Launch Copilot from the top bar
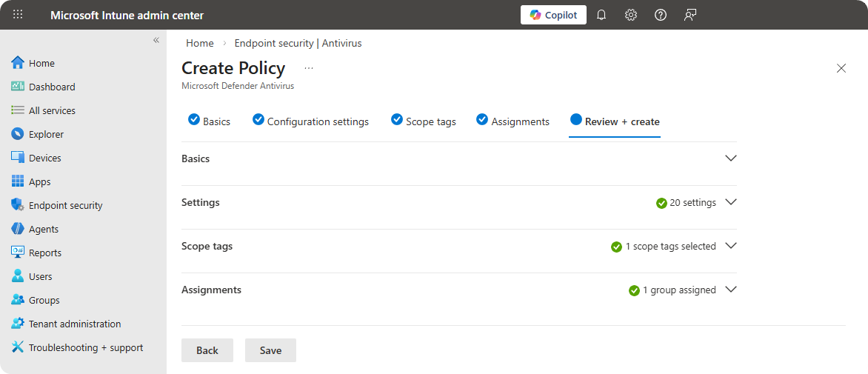Image resolution: width=868 pixels, height=374 pixels. point(553,15)
